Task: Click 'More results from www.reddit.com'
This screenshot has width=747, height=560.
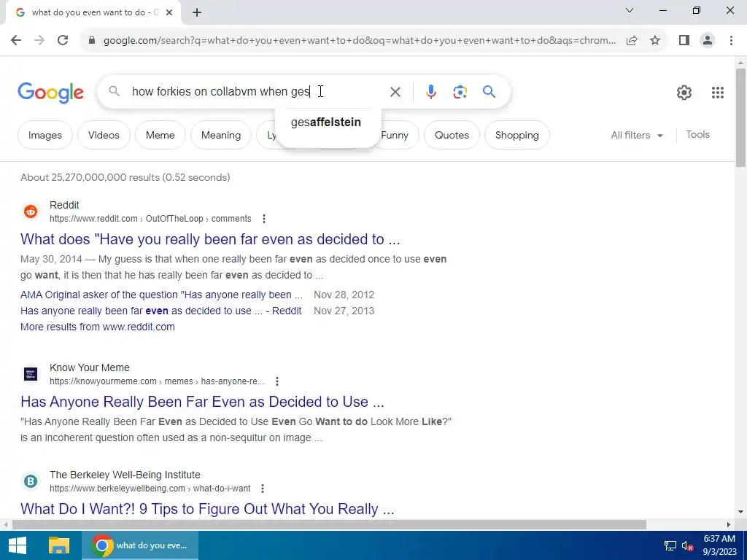Action: (98, 327)
